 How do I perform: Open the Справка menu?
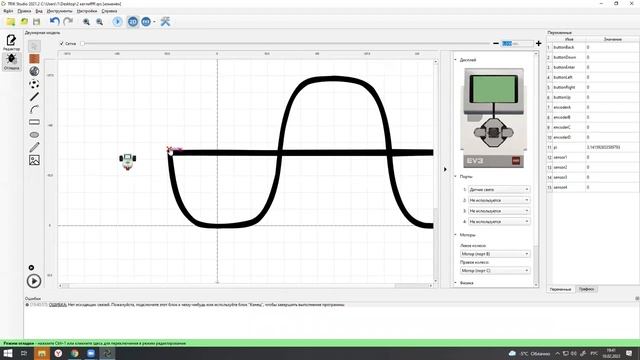point(109,11)
